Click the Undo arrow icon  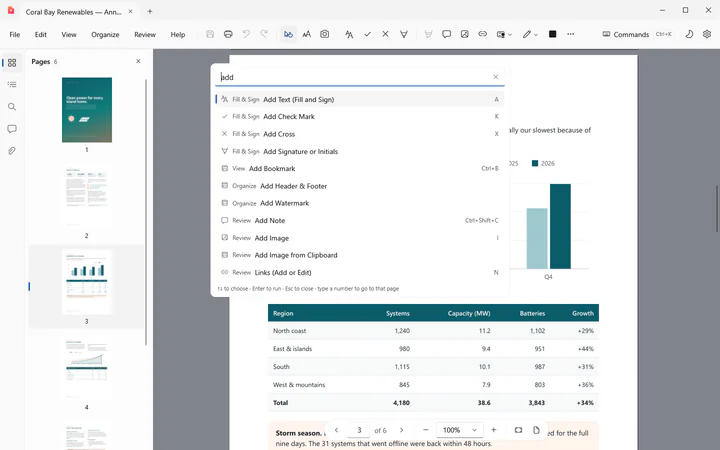point(246,34)
